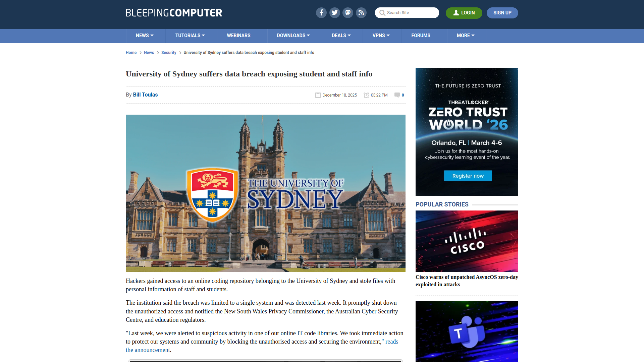Expand the MORE dropdown
Viewport: 644px width, 362px height.
466,36
